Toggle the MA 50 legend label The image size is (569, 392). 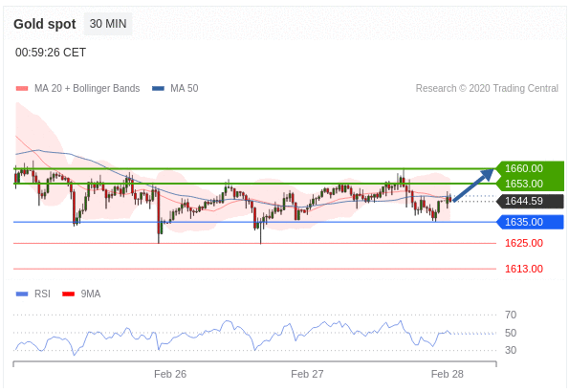click(x=185, y=88)
